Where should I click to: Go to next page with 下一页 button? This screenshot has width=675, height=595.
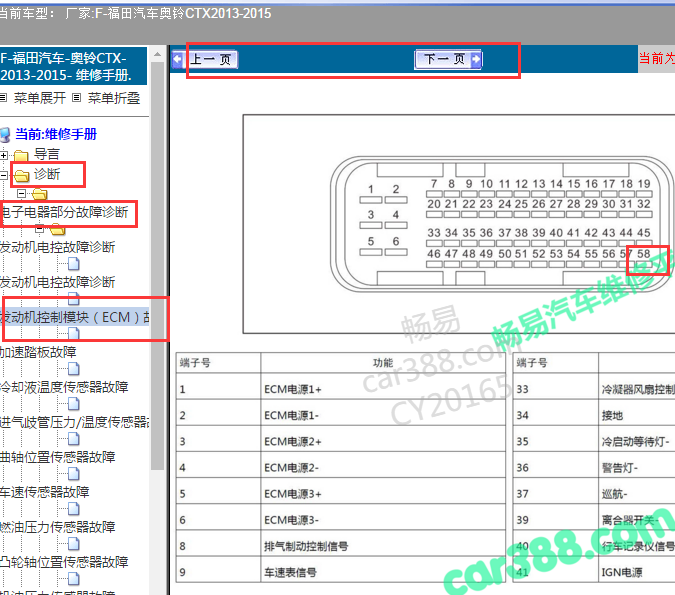coord(448,59)
